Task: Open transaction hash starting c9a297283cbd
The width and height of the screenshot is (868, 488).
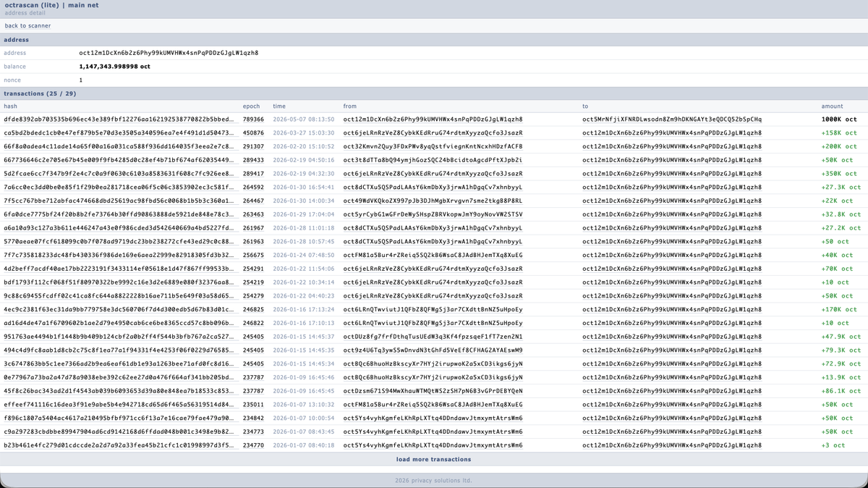Action: pos(119,432)
